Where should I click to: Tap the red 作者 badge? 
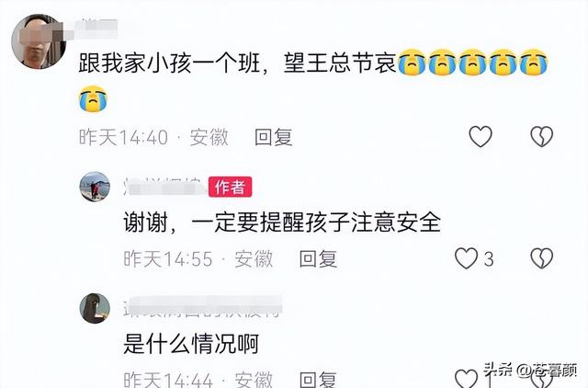pyautogui.click(x=230, y=187)
